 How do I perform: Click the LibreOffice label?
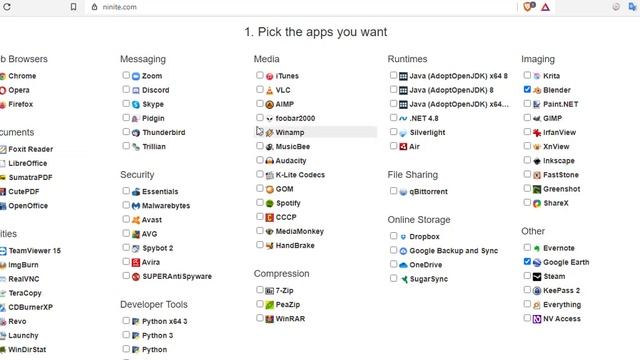pos(28,163)
